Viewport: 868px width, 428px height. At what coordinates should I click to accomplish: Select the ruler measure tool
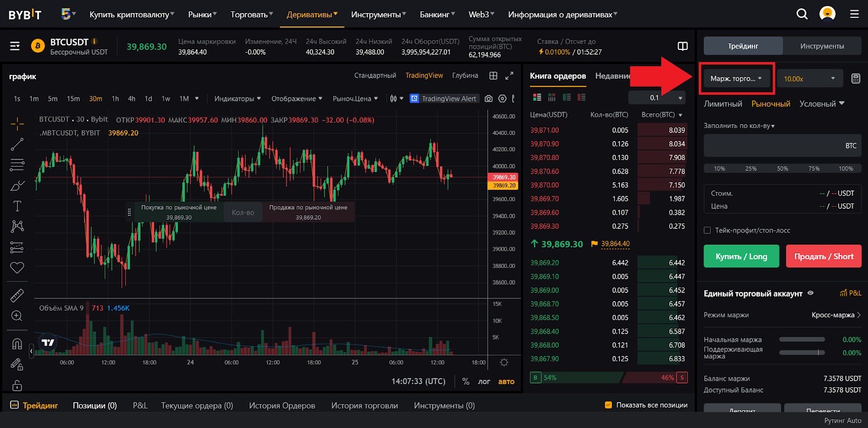17,296
